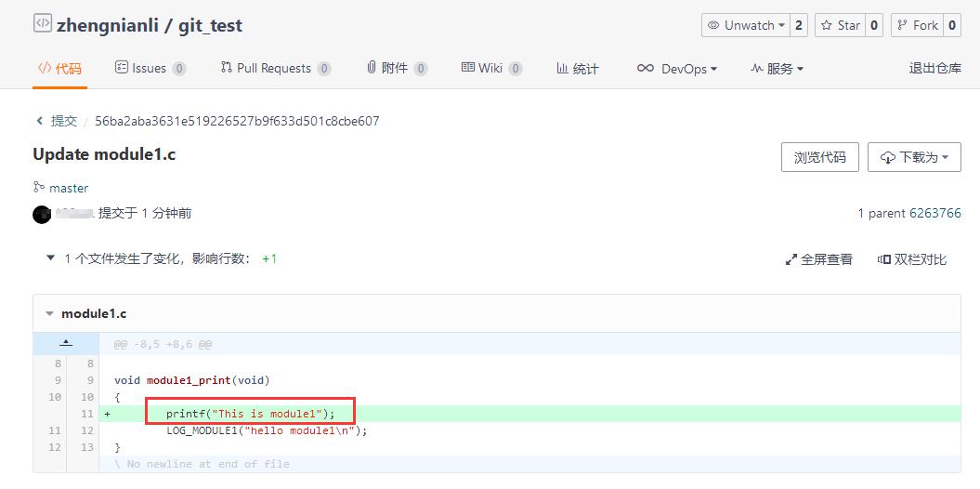Click the repository code icon beside zhengnianli
The width and height of the screenshot is (980, 489).
coord(43,24)
